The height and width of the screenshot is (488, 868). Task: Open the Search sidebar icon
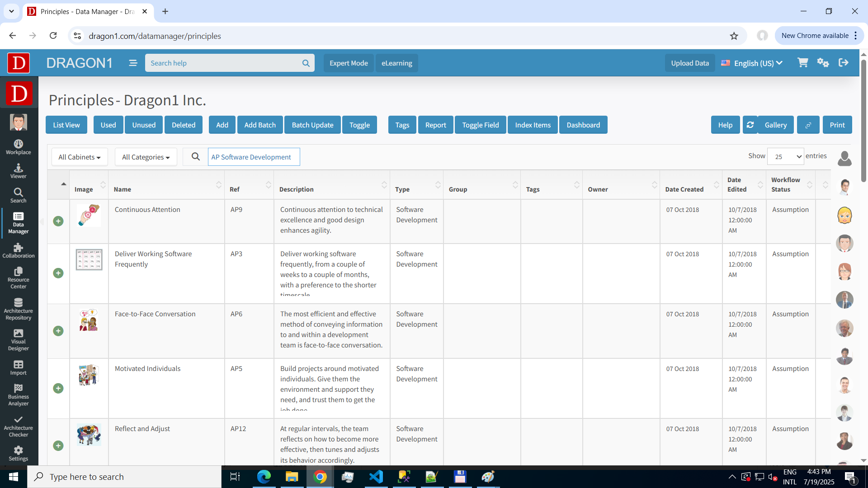pyautogui.click(x=18, y=196)
